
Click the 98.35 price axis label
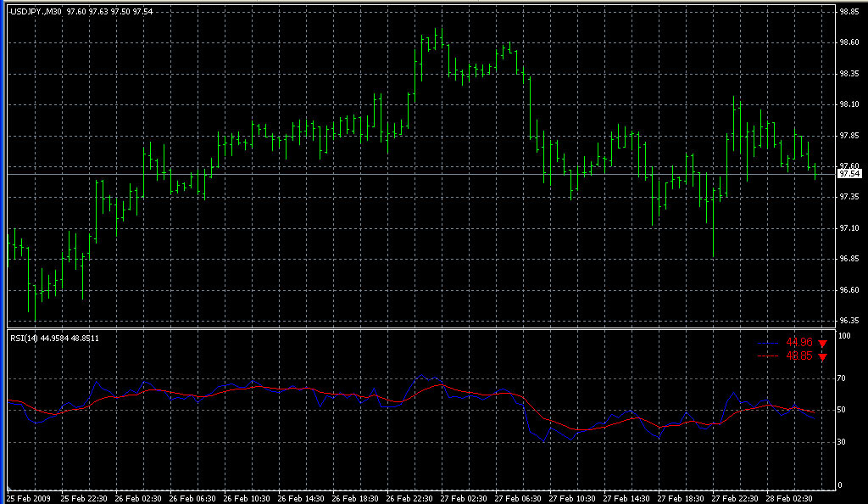849,73
